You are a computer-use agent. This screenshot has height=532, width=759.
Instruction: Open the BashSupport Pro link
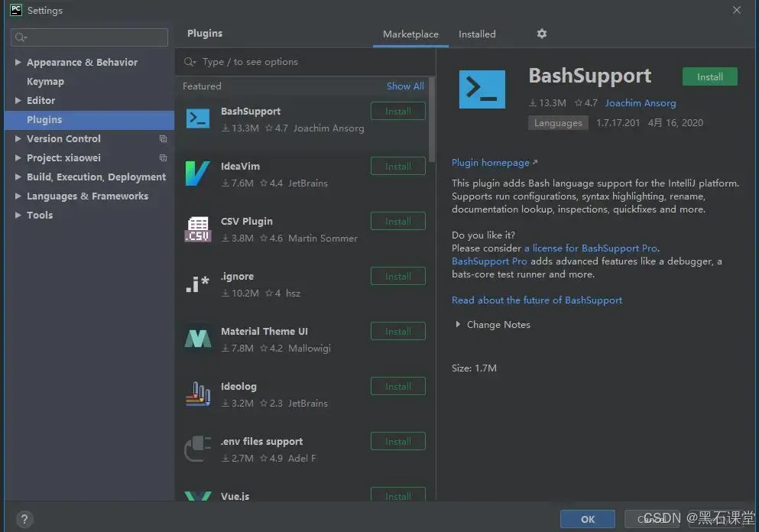pyautogui.click(x=489, y=261)
